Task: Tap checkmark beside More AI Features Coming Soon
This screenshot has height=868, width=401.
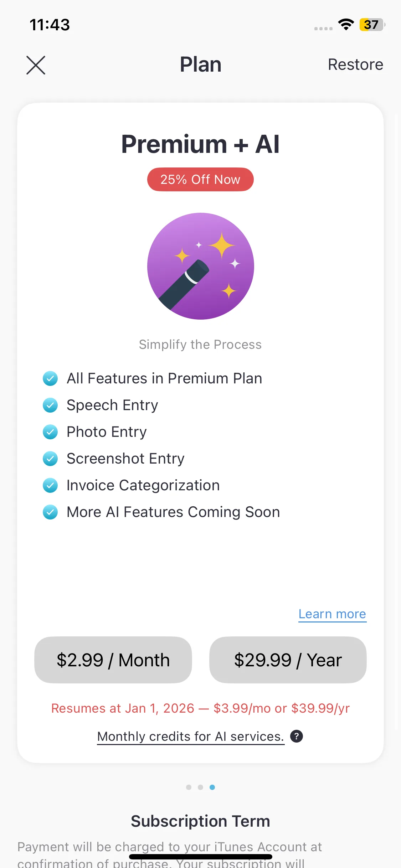Action: coord(50,512)
